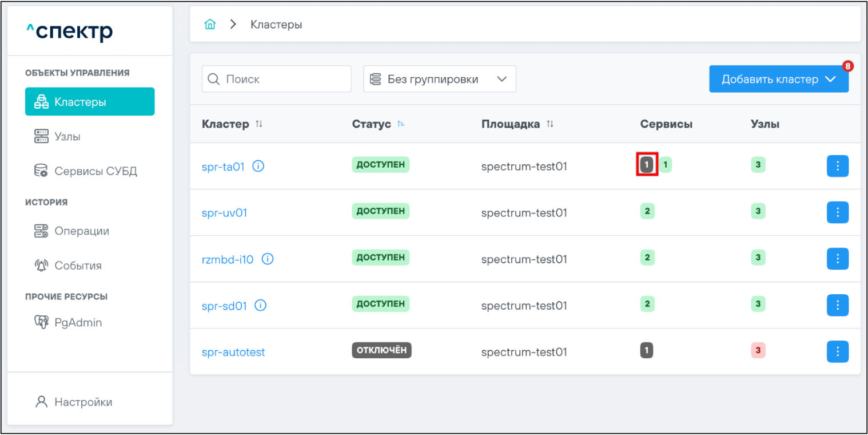Screen dimensions: 868x435
Task: Open Настройки at sidebar bottom
Action: [x=83, y=402]
